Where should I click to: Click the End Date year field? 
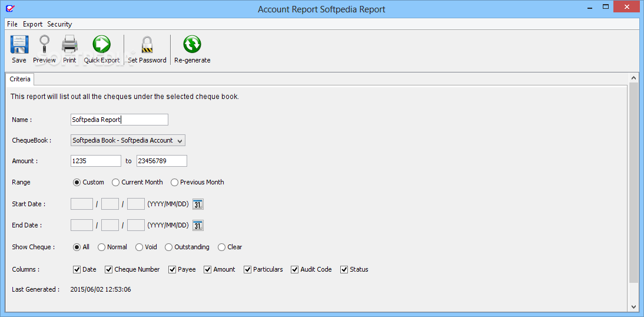[82, 225]
